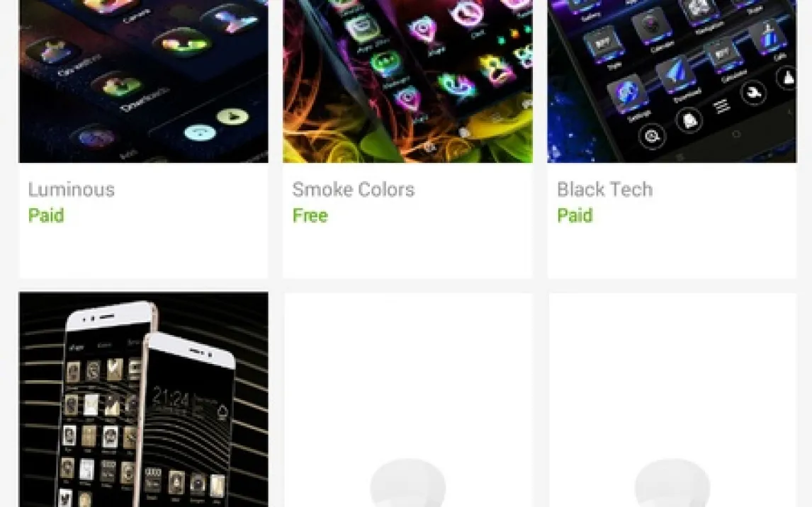Open the black and gold phone theme preview
The width and height of the screenshot is (812, 507).
143,399
